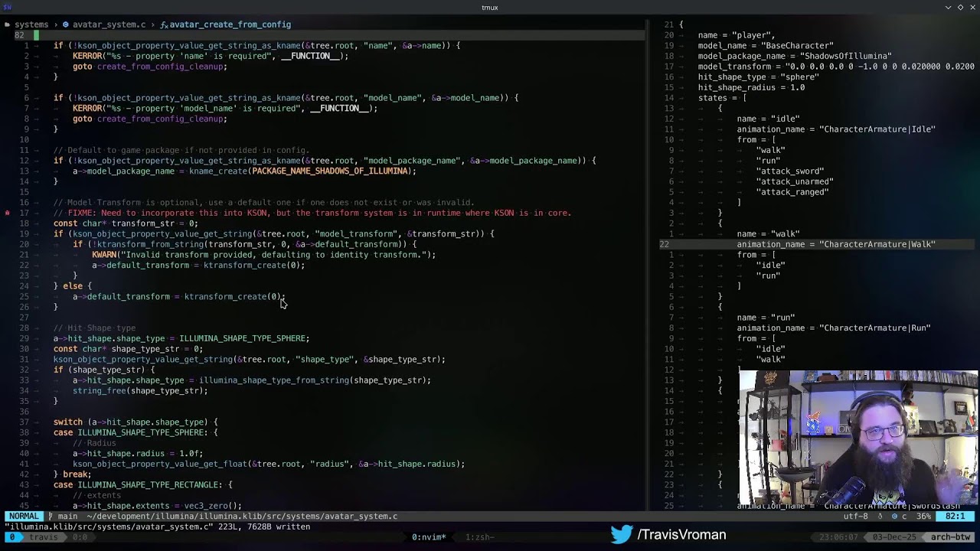The width and height of the screenshot is (980, 551).
Task: Click 'animation_name = "CharacterArmature|Run"' line
Action: [x=834, y=328]
